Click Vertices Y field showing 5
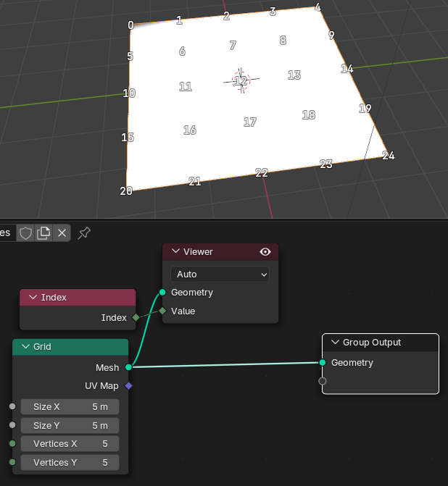Screen dimensions: 448x486 [x=70, y=462]
